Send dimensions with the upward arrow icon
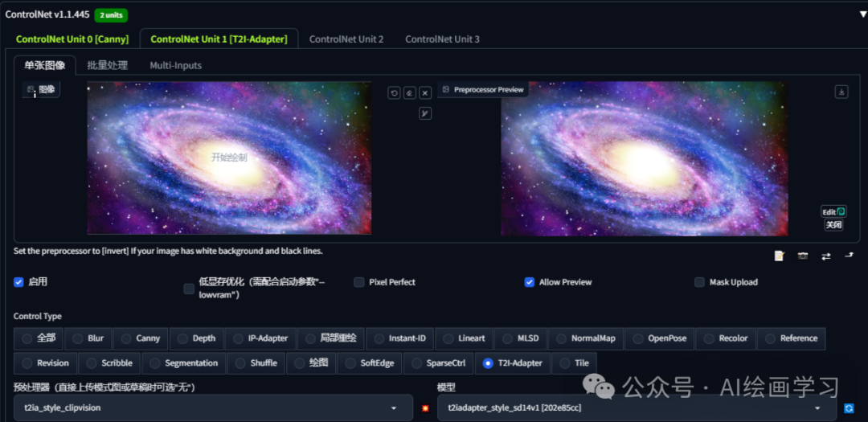868x422 pixels. click(850, 256)
